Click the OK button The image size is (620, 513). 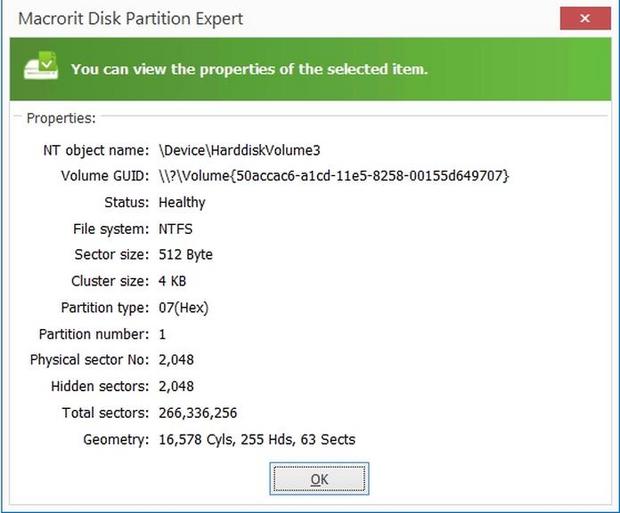point(319,479)
